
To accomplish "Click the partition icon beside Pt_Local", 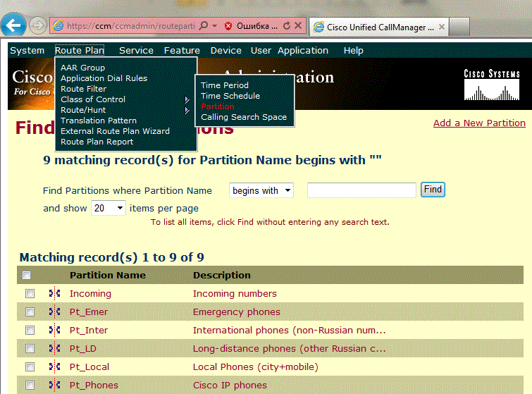I will click(54, 367).
